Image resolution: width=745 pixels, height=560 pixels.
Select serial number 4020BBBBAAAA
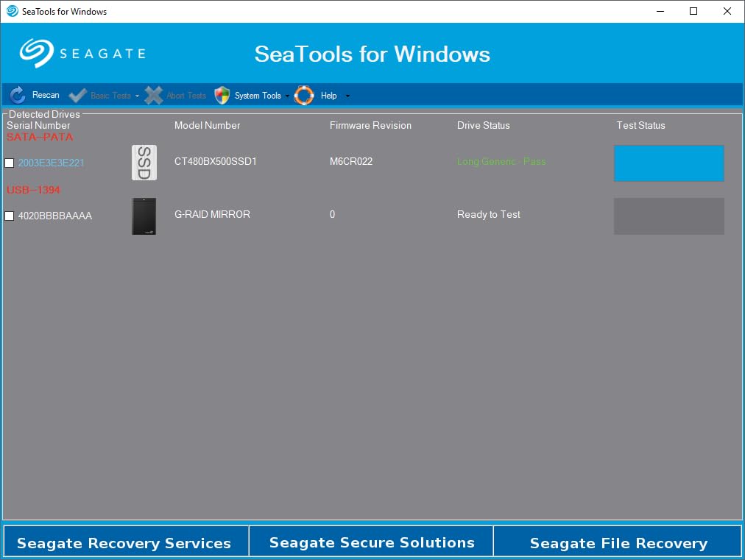(x=55, y=216)
